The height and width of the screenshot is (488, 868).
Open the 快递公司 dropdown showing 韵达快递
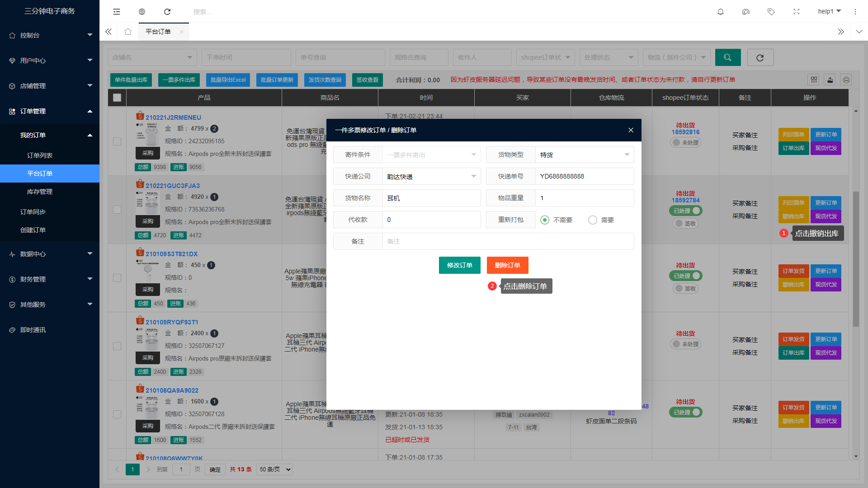[431, 177]
